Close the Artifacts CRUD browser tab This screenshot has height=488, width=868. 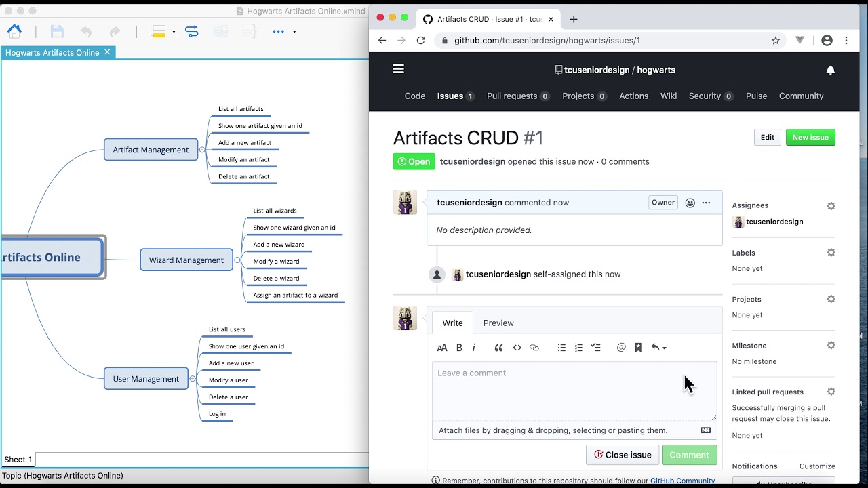tap(551, 19)
